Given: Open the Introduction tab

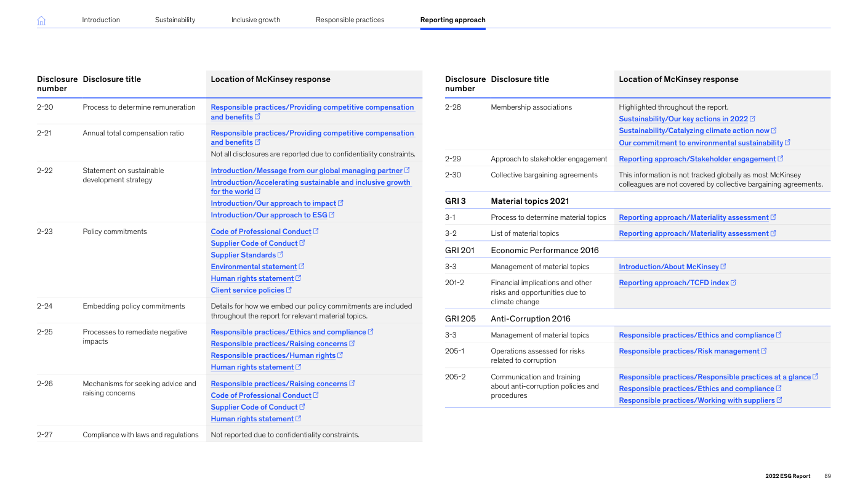Looking at the screenshot, I should pos(101,20).
